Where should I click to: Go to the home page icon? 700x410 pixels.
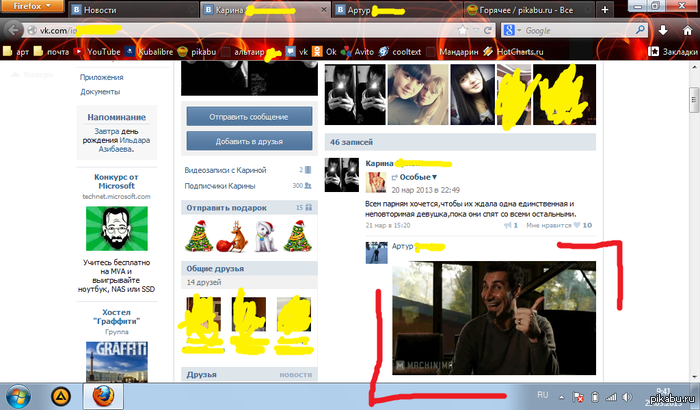pos(688,30)
